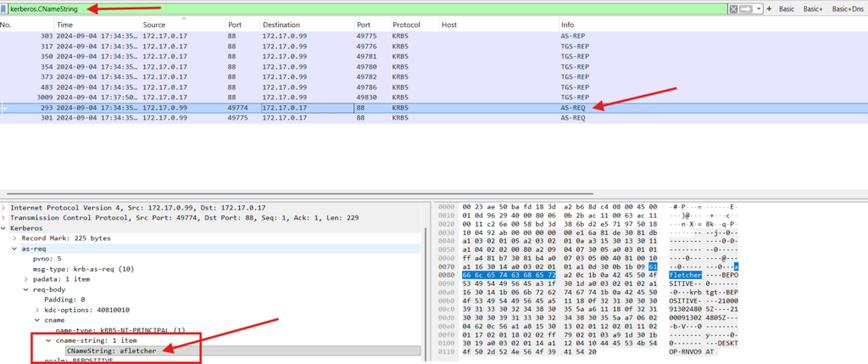
Task: Collapse the cname-string: 1 item node
Action: pos(48,339)
